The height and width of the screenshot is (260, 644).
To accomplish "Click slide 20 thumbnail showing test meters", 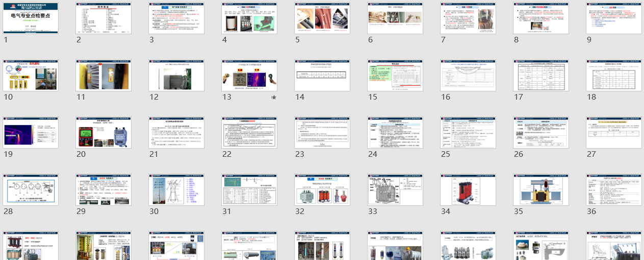I will (104, 133).
